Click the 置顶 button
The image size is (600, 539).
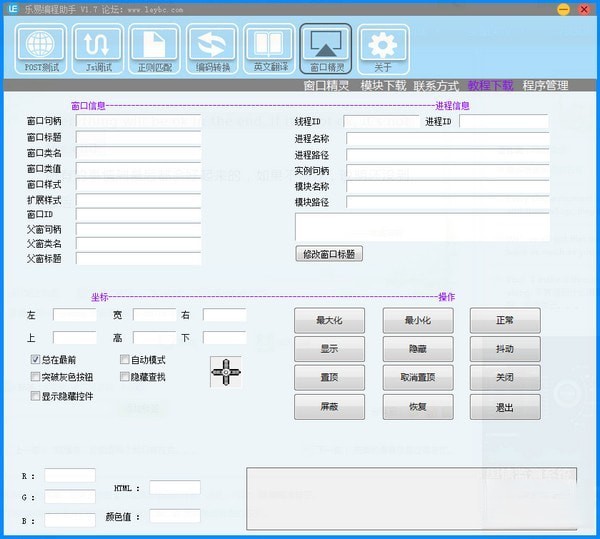click(x=329, y=378)
